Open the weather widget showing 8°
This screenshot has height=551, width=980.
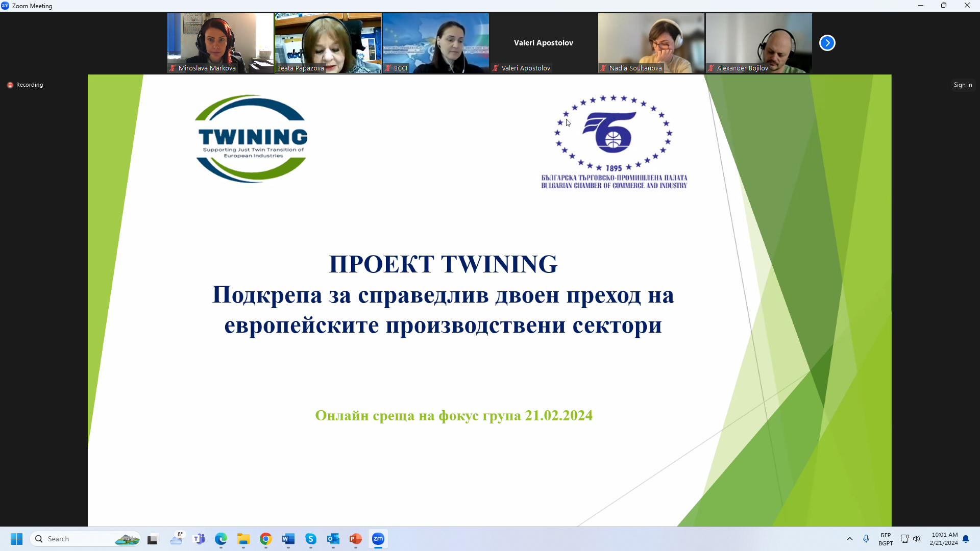pyautogui.click(x=177, y=539)
